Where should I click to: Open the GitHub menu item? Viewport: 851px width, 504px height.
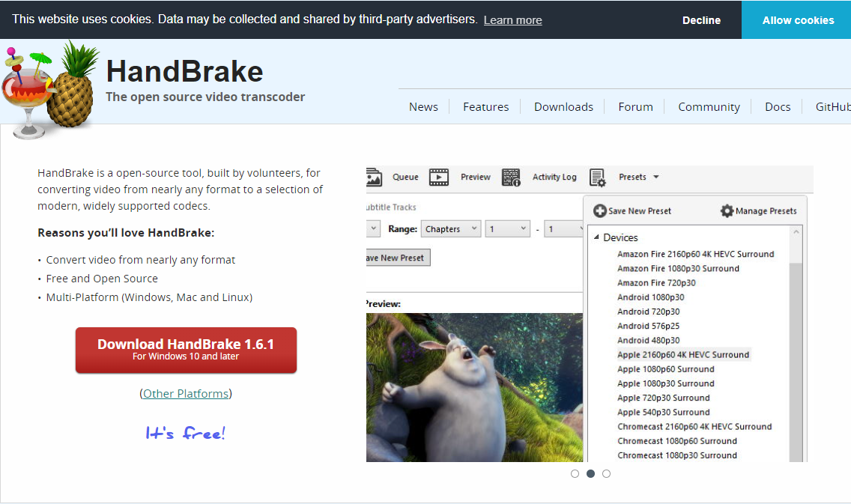[x=833, y=107]
